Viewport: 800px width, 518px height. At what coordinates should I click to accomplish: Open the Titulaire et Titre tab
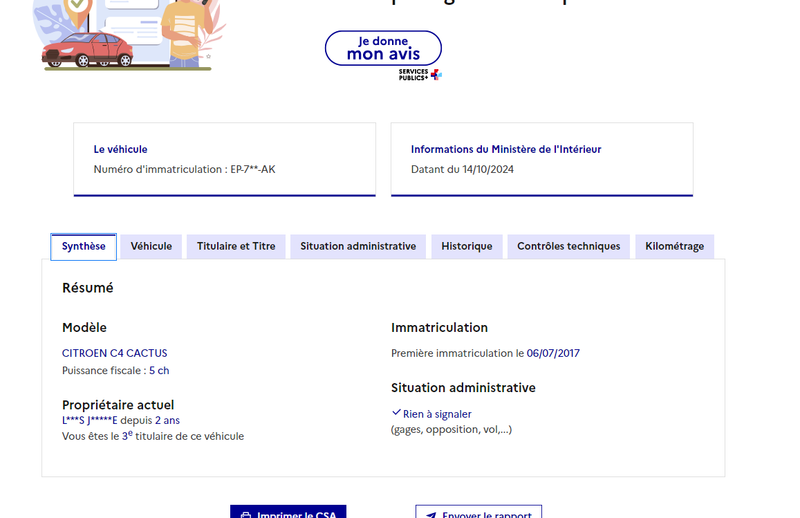236,246
